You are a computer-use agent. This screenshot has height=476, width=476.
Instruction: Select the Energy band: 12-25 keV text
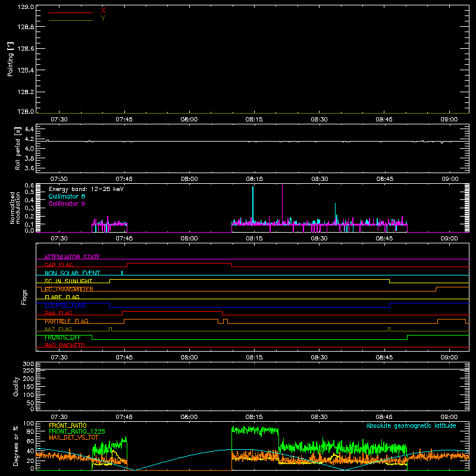click(86, 189)
